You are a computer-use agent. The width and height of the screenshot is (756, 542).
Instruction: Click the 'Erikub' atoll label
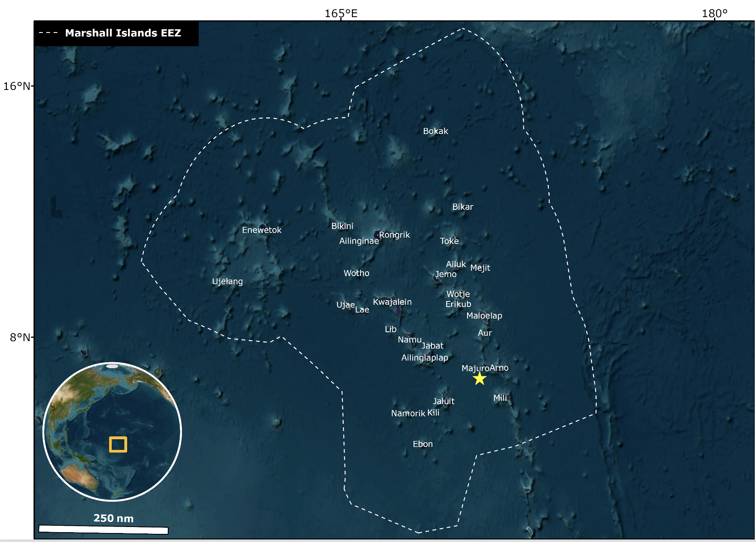(458, 304)
